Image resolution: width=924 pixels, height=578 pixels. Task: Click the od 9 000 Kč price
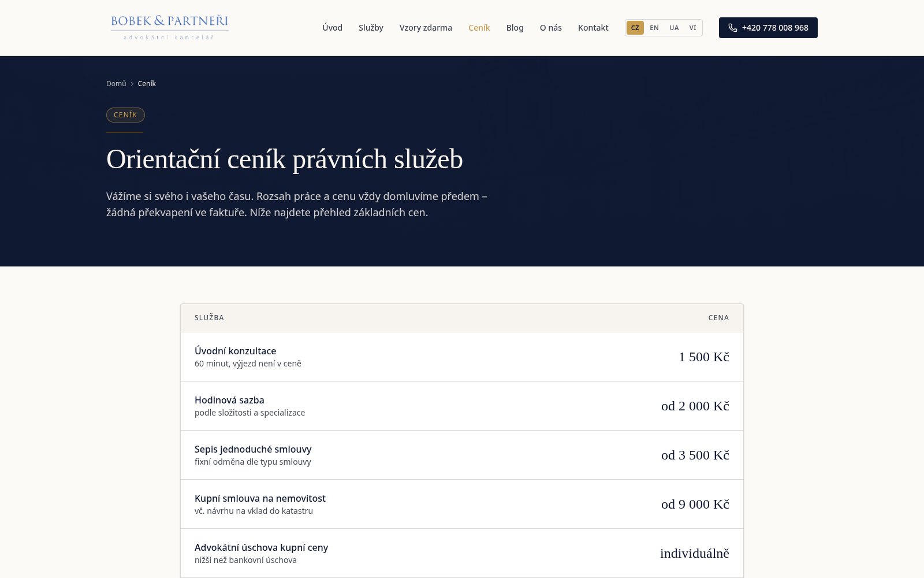(695, 504)
